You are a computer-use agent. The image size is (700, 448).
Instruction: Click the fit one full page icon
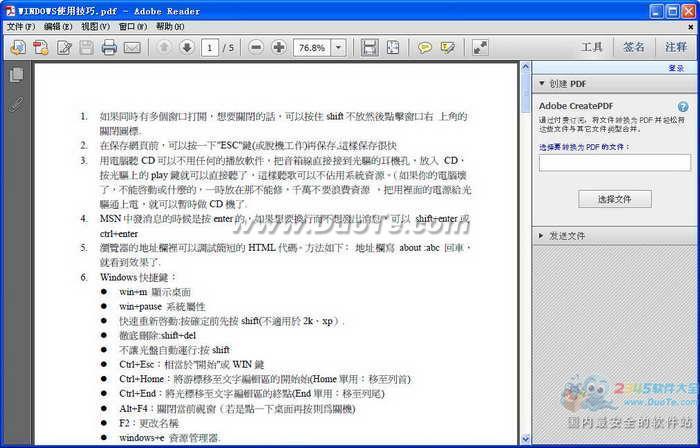392,47
